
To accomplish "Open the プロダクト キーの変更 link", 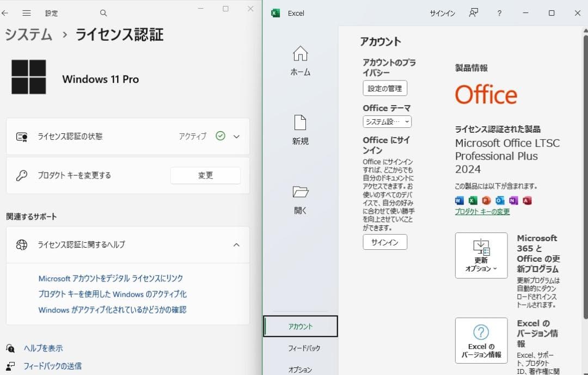I will 482,212.
